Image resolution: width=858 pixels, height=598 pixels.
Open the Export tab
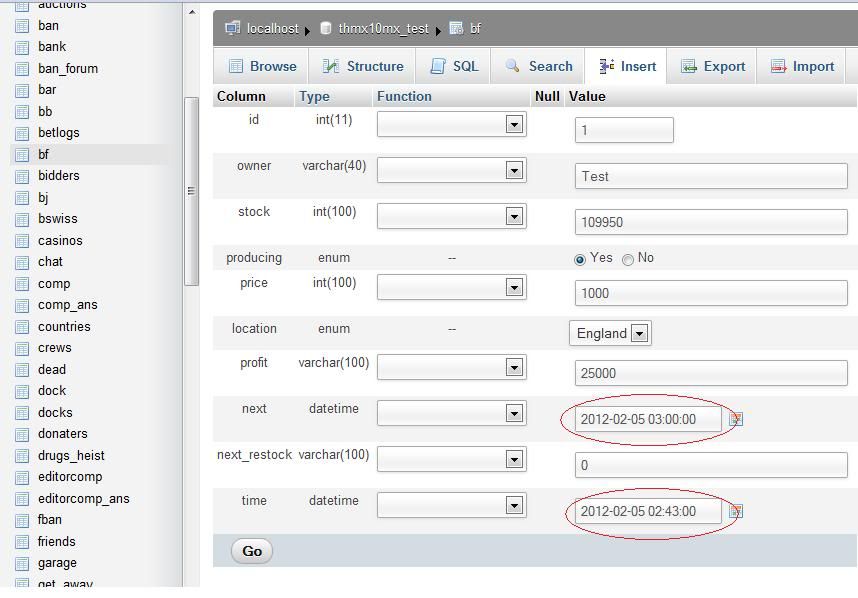713,66
